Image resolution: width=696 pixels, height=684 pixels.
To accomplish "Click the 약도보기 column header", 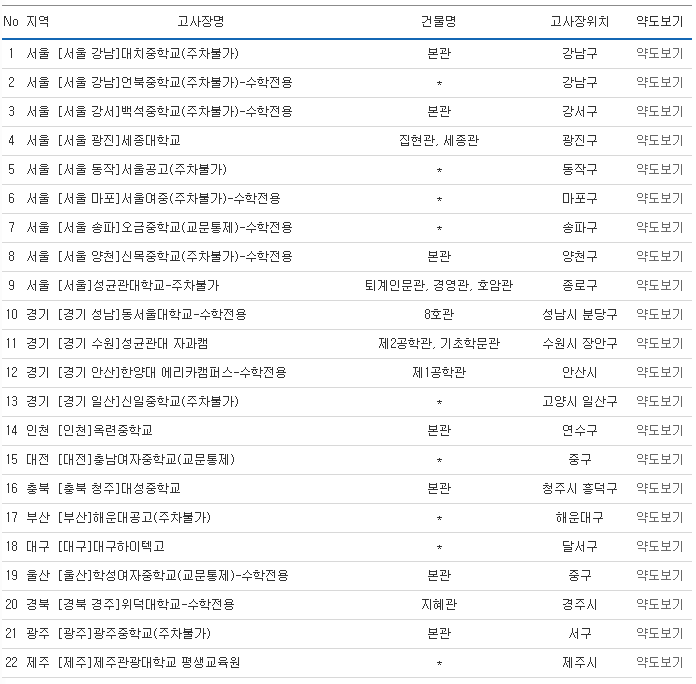I will 659,21.
